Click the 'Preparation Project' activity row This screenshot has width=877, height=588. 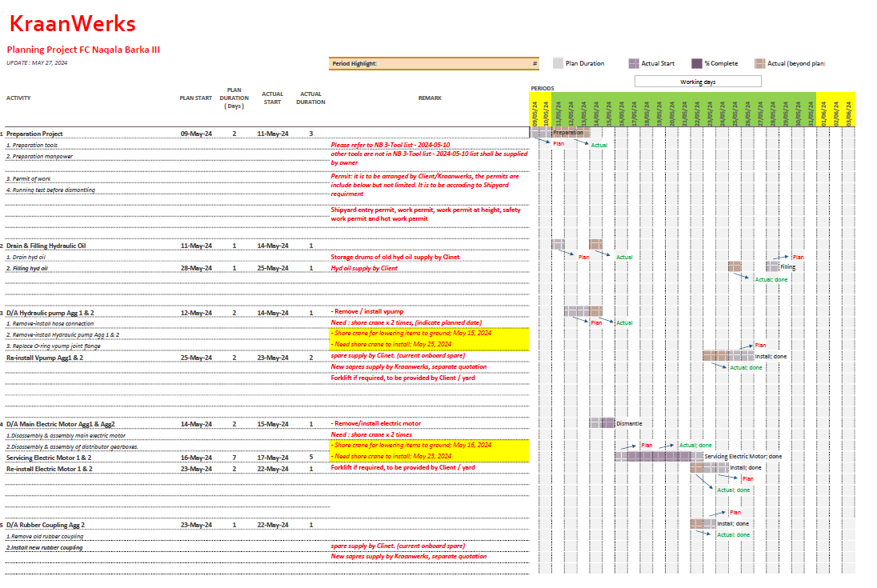pyautogui.click(x=34, y=134)
